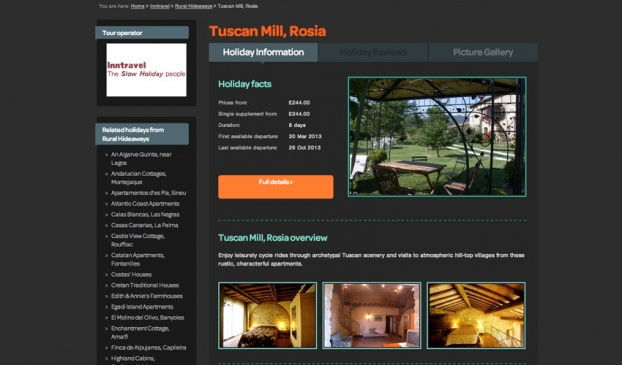Open the Rural Hideaways breadcrumb link
The width and height of the screenshot is (622, 365).
[x=194, y=6]
